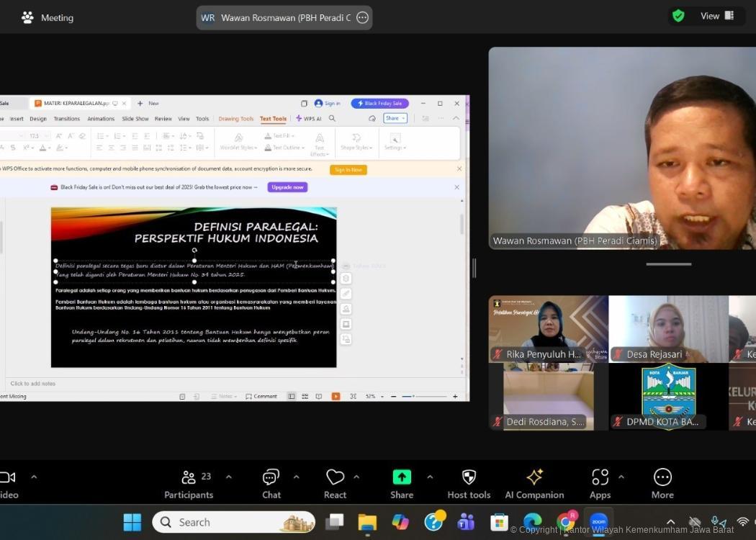Expand the Chat options arrow
Viewport: 756px width, 540px height.
coord(296,477)
